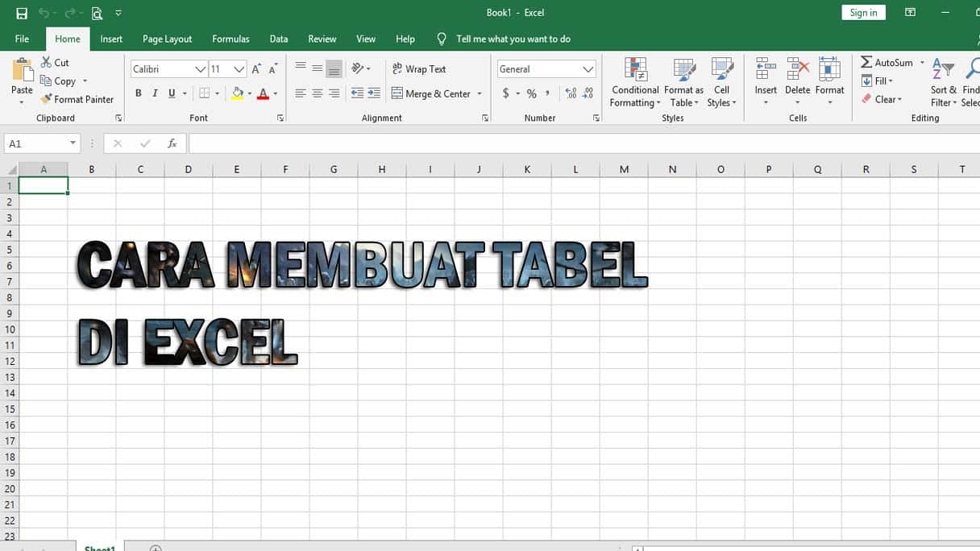Click the Increase Decimal icon
980x551 pixels.
(570, 93)
